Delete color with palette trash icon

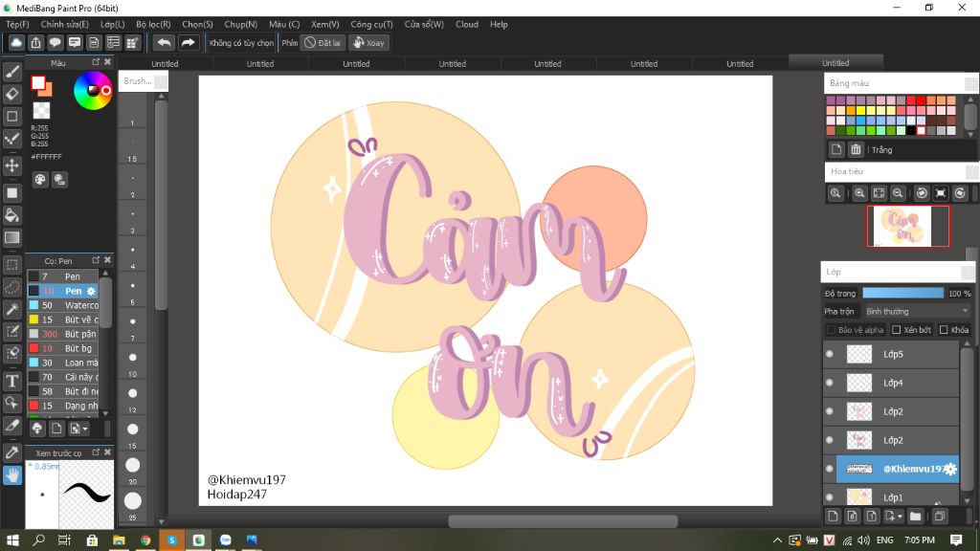click(856, 149)
